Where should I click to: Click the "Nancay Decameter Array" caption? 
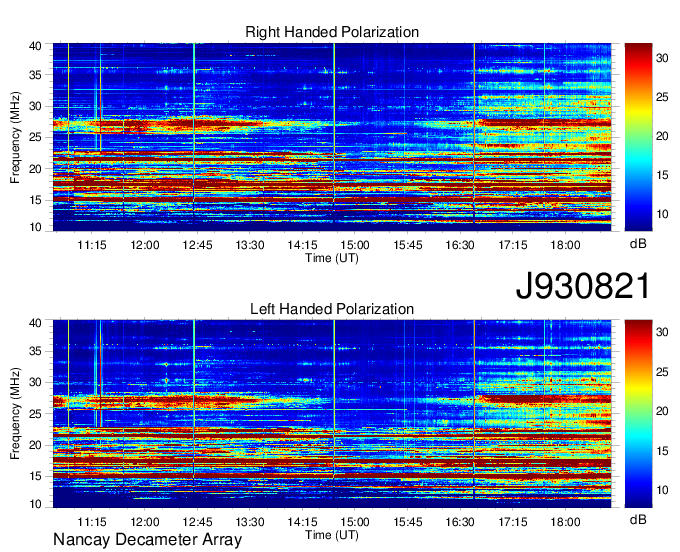point(147,540)
